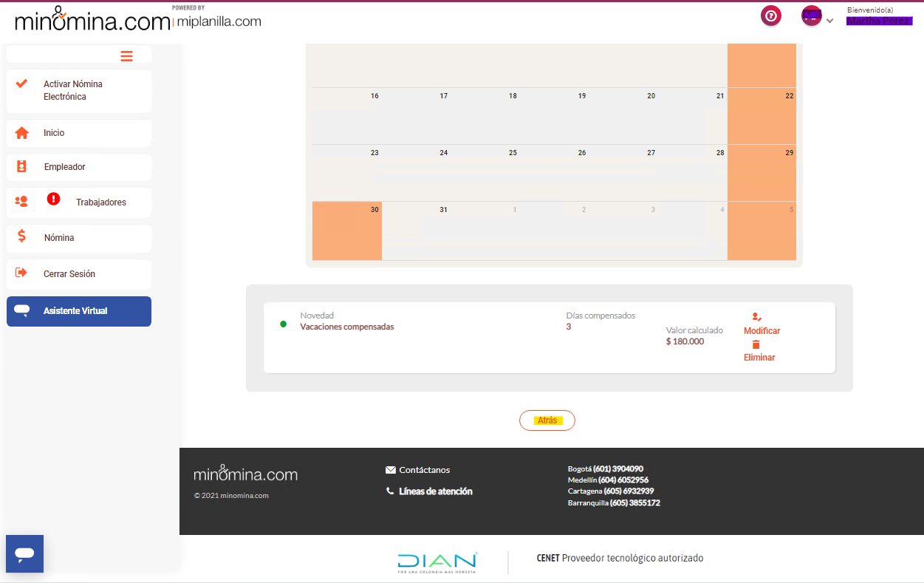924x583 pixels.
Task: Select calendar day 23
Action: [347, 173]
